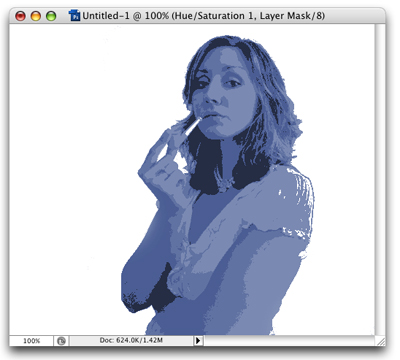Click the 100% zoom level field
This screenshot has width=400, height=360.
coord(31,341)
